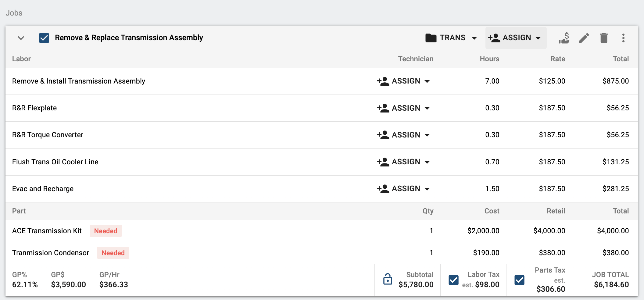
Task: Click the $190.00 cost of Tranmission Condensor
Action: click(486, 253)
